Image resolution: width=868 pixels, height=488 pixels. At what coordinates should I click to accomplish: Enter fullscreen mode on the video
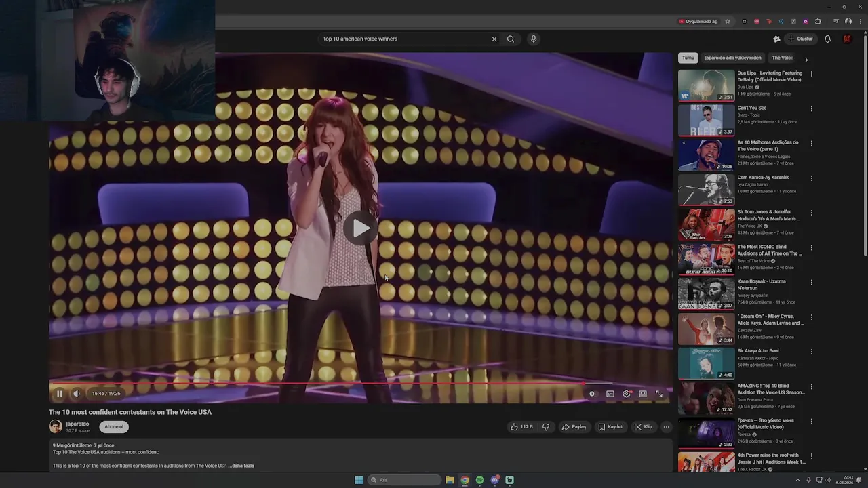pyautogui.click(x=658, y=394)
